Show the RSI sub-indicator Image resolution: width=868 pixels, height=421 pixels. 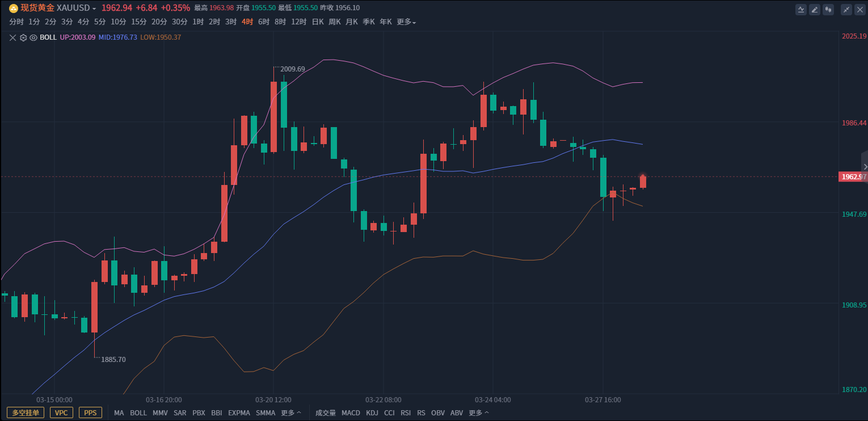406,413
